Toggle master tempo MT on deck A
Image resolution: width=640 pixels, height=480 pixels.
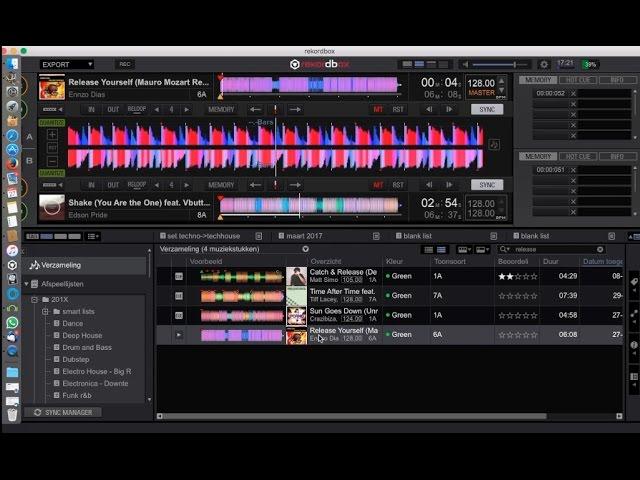pyautogui.click(x=378, y=109)
